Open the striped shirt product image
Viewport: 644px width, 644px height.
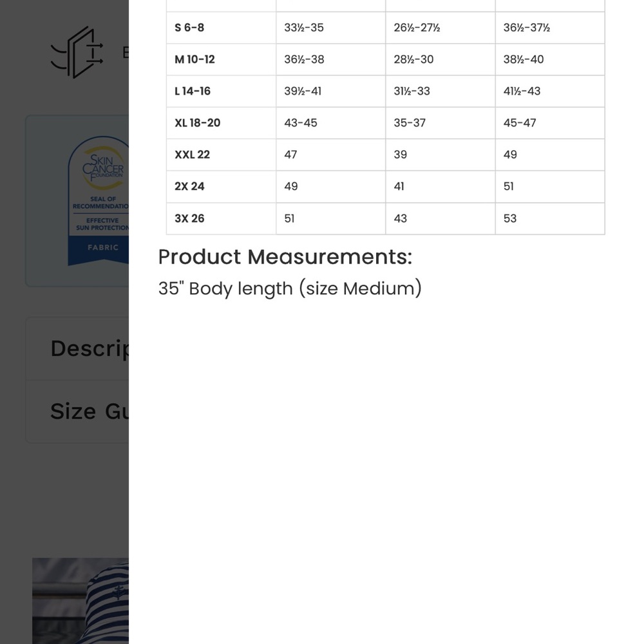[80, 600]
